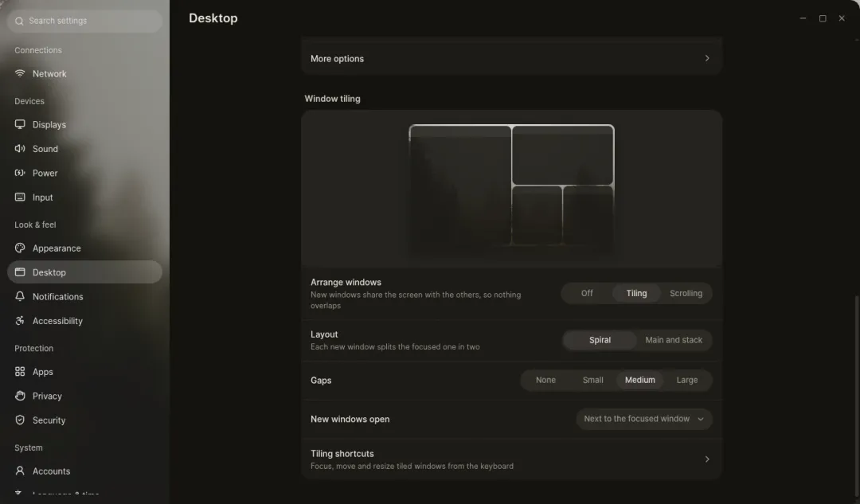Open the Sound settings
860x504 pixels.
[x=84, y=149]
